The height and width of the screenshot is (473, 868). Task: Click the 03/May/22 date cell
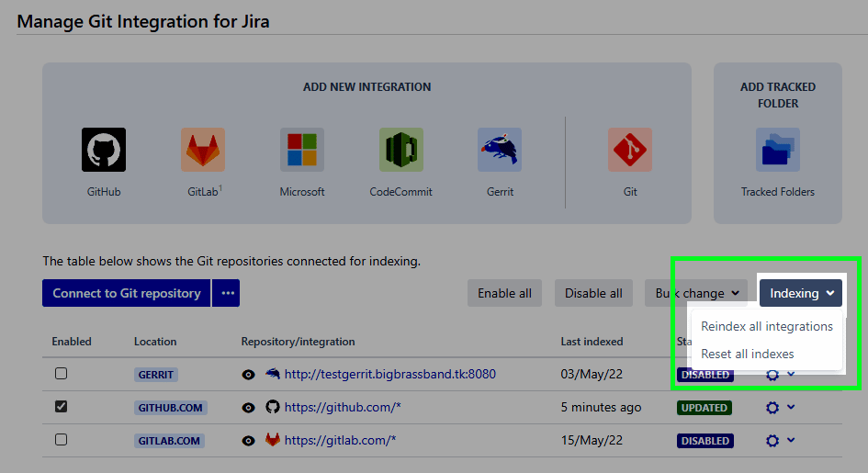click(x=592, y=374)
